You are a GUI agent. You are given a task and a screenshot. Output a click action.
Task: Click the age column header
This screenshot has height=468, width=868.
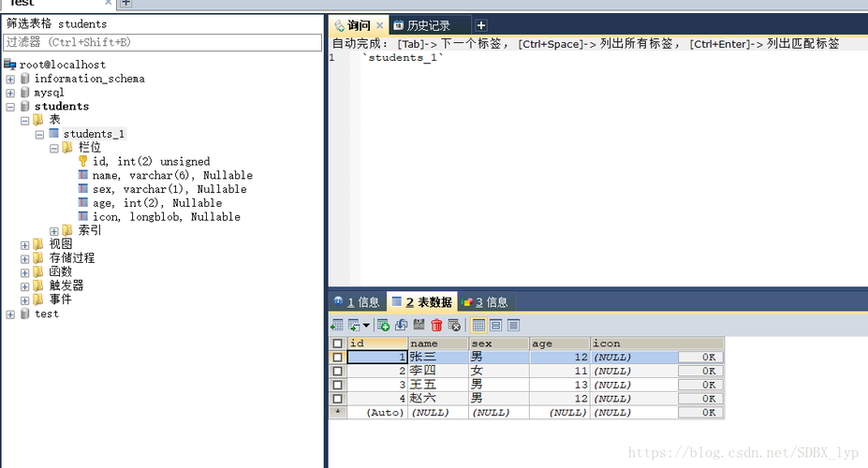click(560, 344)
